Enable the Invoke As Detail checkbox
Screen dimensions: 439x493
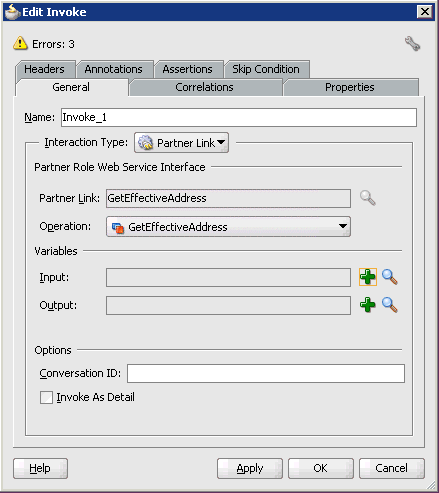(46, 397)
